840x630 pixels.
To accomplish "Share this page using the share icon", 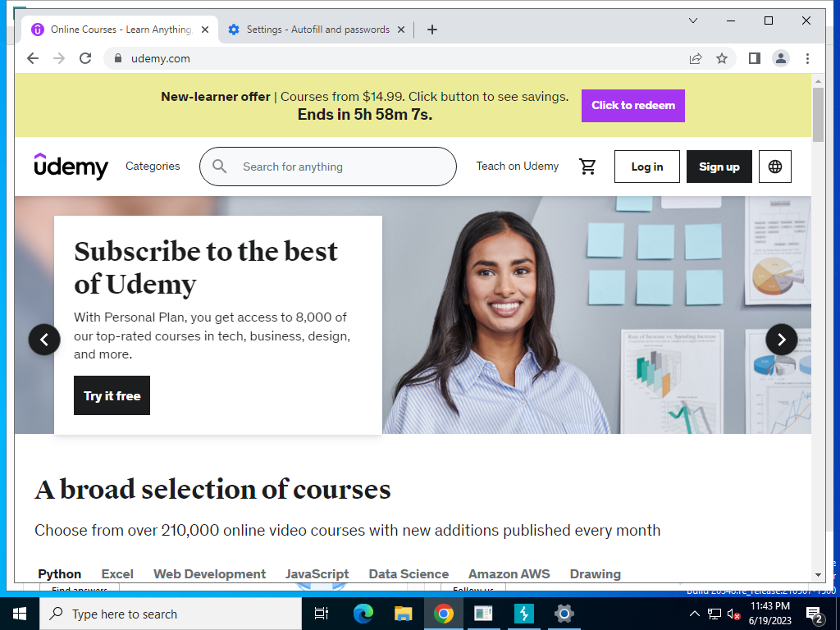I will [696, 58].
